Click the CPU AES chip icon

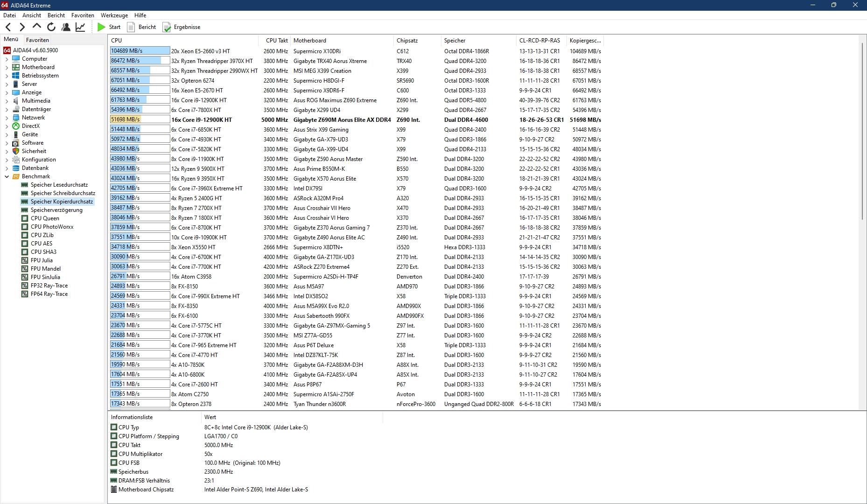click(25, 244)
